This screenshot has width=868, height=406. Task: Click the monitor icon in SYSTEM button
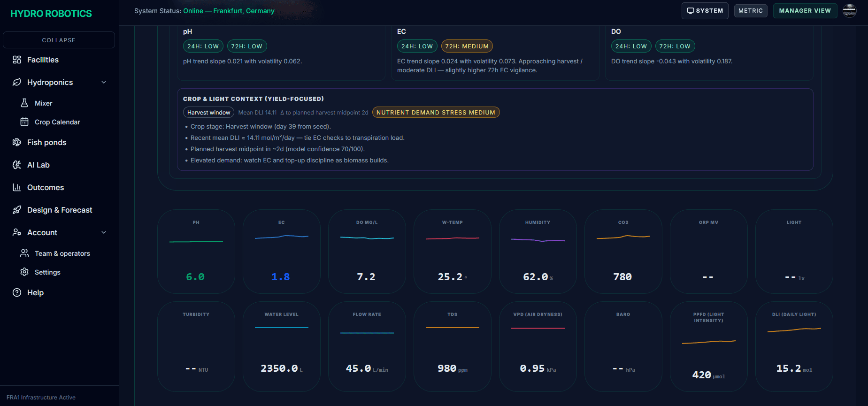(691, 11)
